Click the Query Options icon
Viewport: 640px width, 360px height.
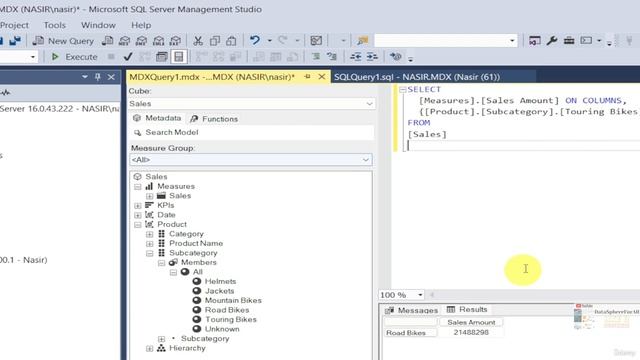pyautogui.click(x=162, y=57)
